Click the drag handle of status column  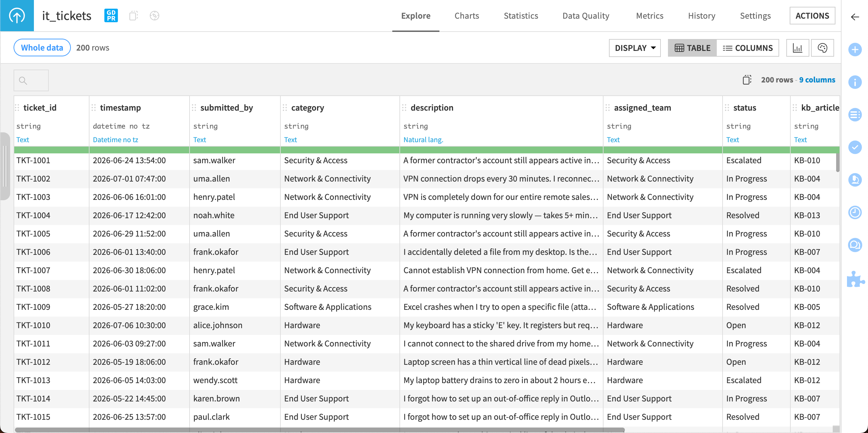(727, 108)
